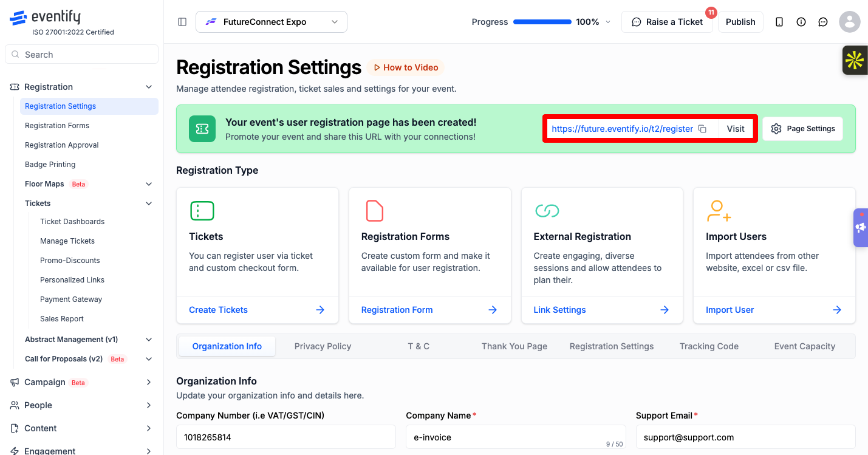
Task: Click the Support Email input field
Action: [746, 437]
